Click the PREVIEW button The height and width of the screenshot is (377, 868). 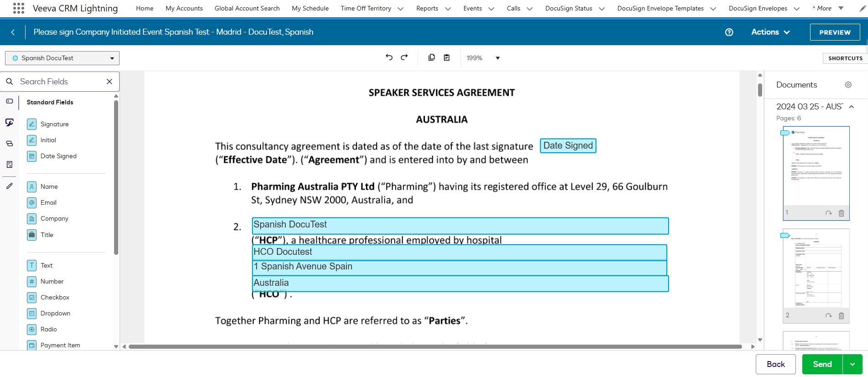pos(835,32)
